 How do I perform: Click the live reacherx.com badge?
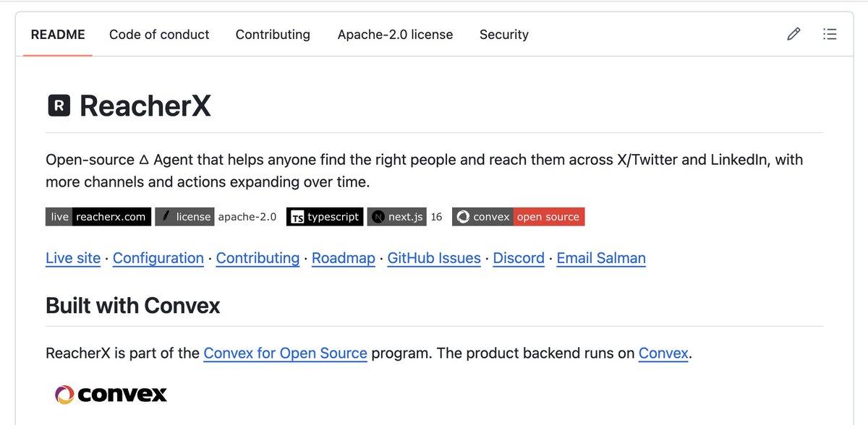[x=98, y=217]
